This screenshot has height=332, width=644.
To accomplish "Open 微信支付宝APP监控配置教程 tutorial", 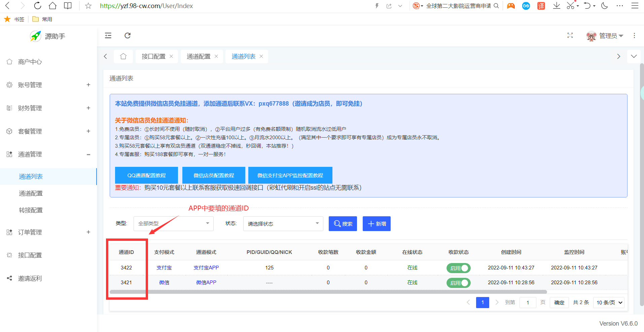I will pyautogui.click(x=290, y=175).
